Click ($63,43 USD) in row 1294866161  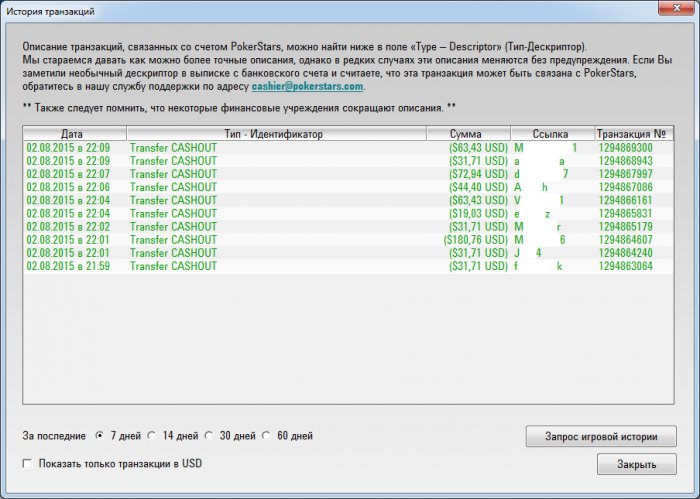[479, 200]
